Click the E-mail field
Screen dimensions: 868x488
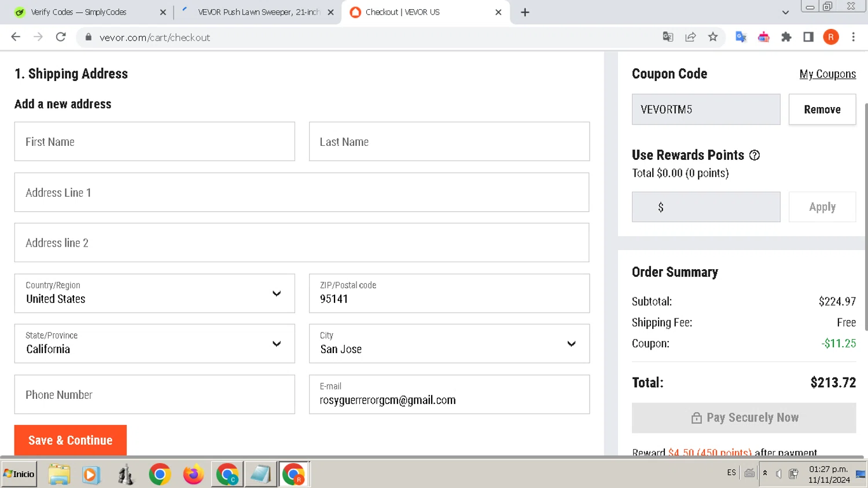tap(449, 394)
